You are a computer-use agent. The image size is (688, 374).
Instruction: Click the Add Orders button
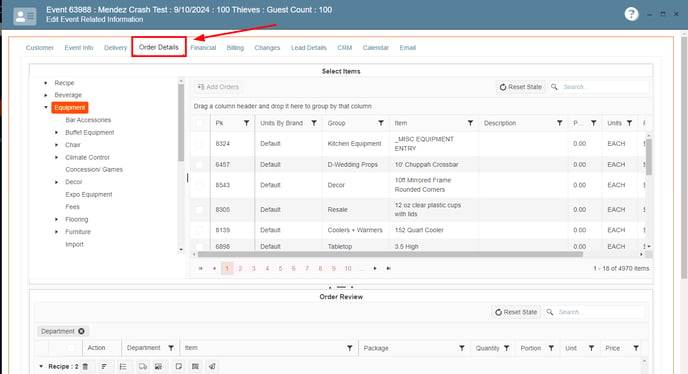pos(218,87)
